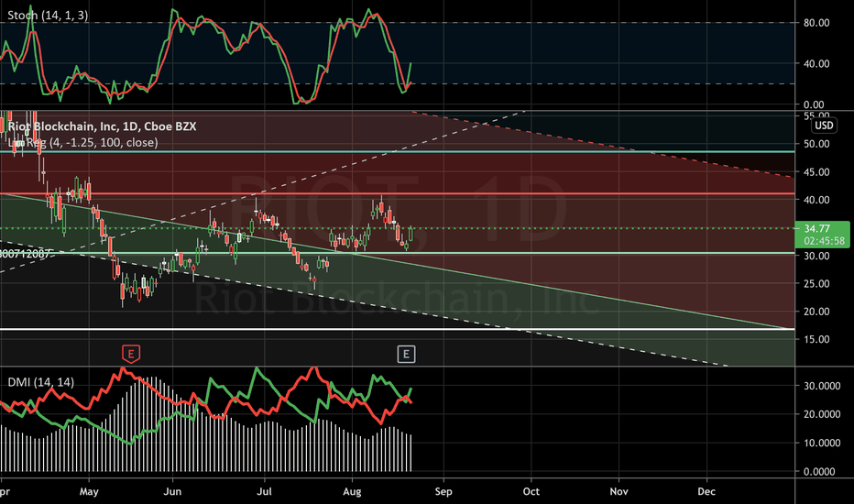The width and height of the screenshot is (854, 504).
Task: Click the 25.00 price axis label
Action: pos(816,283)
